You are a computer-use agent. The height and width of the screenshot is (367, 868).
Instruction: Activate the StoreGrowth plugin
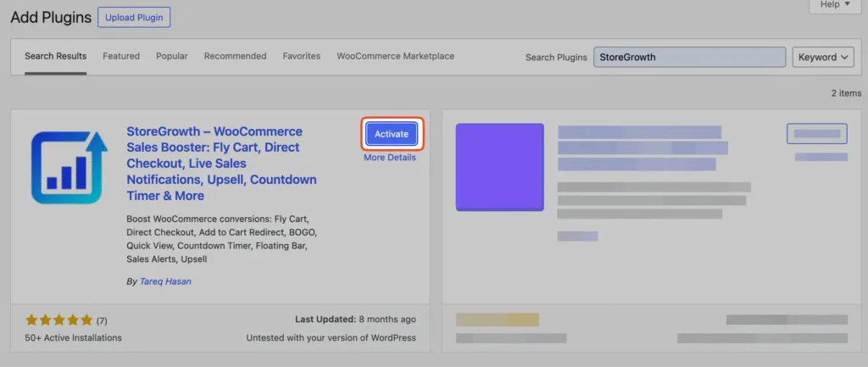[392, 134]
